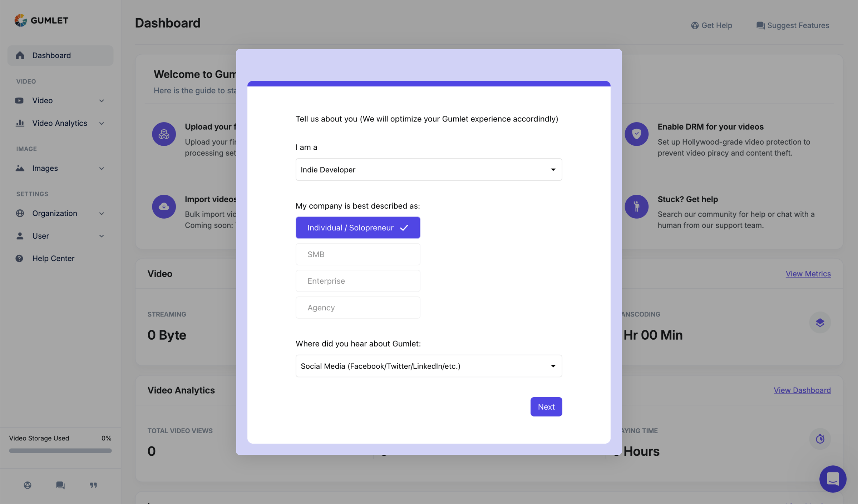Open the 'Where did you hear' dropdown
This screenshot has width=858, height=504.
pos(429,366)
